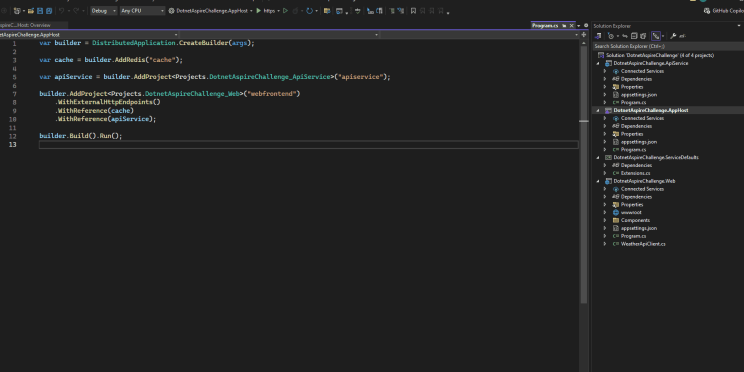The width and height of the screenshot is (744, 372).
Task: Expand the wwwroot folder arrow
Action: (605, 213)
